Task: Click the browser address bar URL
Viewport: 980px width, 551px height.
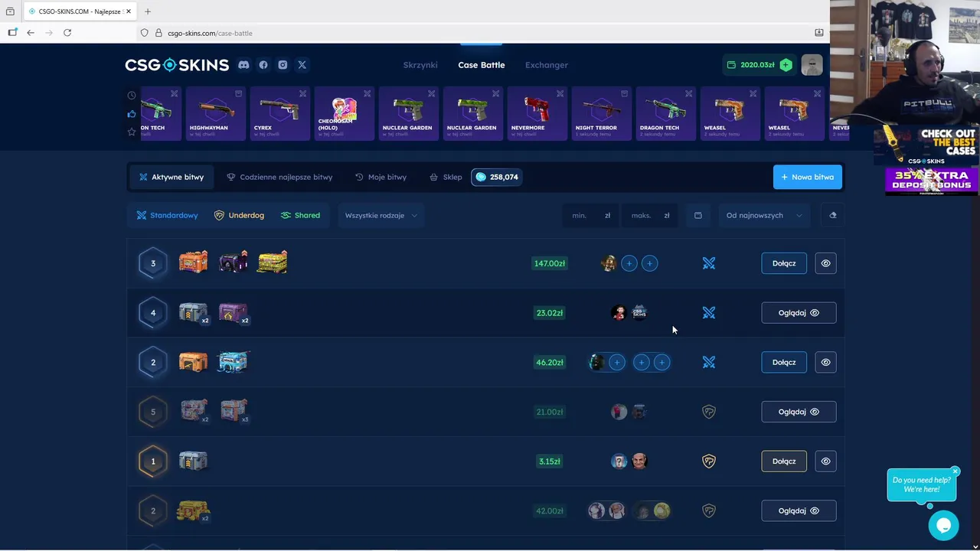Action: pos(210,33)
